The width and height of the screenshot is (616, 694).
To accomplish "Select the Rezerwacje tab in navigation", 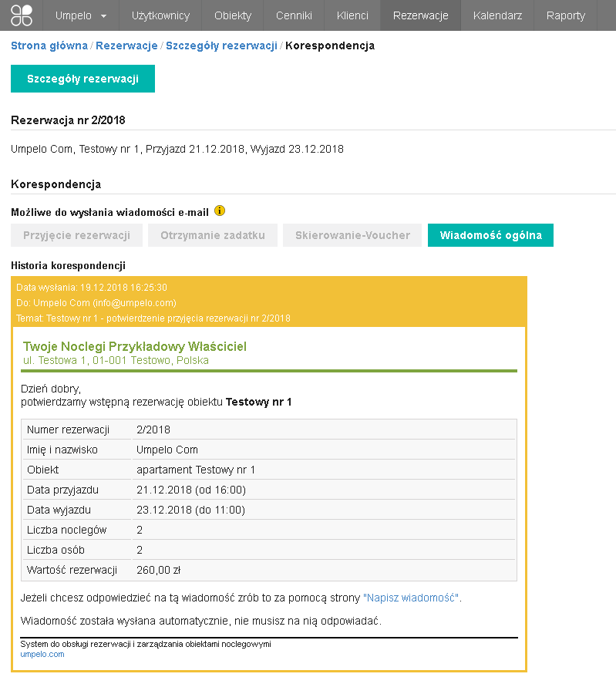I will click(x=420, y=15).
